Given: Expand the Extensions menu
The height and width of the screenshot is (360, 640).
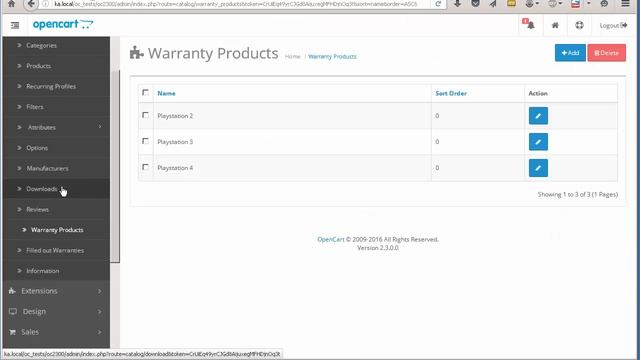Looking at the screenshot, I should (x=56, y=291).
